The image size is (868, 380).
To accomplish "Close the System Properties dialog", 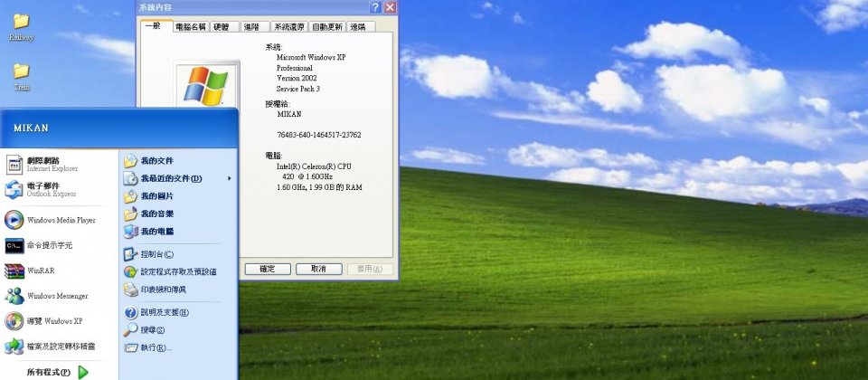I will pos(391,7).
